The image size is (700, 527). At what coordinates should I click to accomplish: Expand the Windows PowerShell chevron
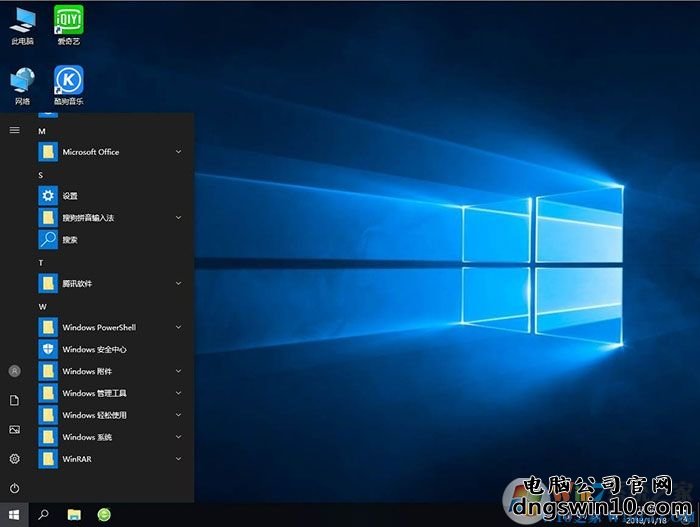(x=179, y=327)
